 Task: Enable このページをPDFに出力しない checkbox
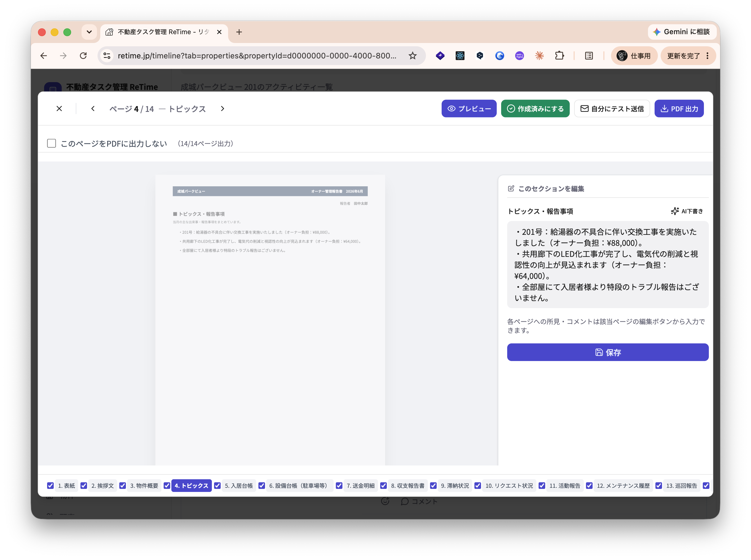52,143
